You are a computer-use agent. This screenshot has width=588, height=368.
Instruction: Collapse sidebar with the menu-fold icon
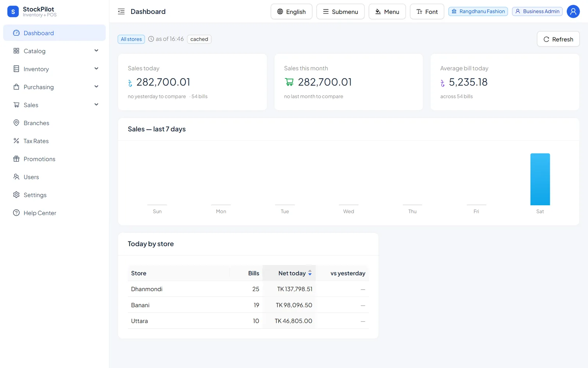[x=121, y=11]
